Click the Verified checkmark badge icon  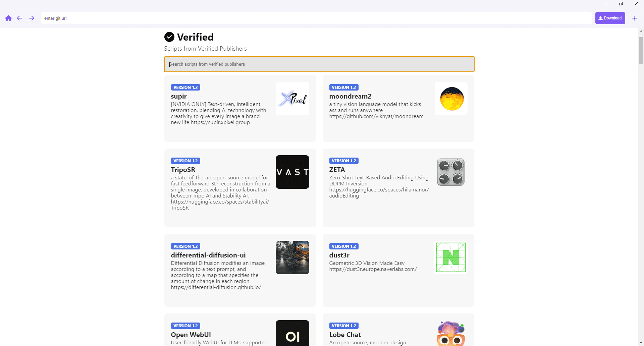[169, 37]
